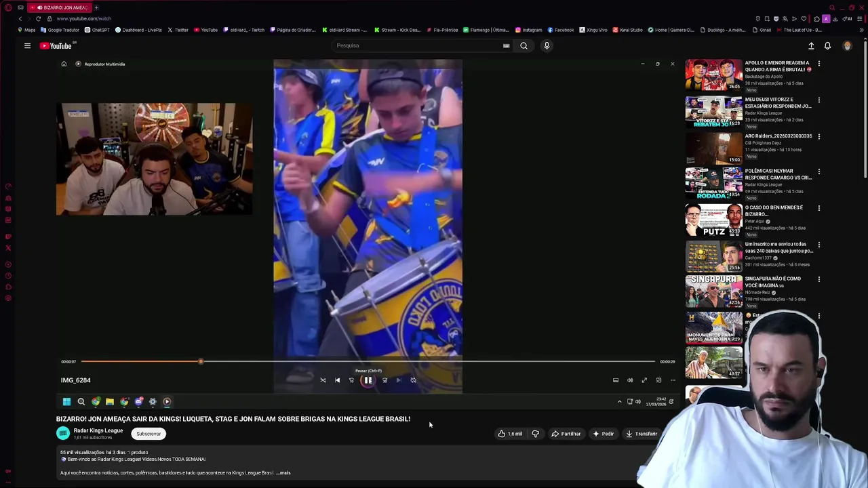Image resolution: width=868 pixels, height=488 pixels.
Task: Open Windows taskbar search in the video
Action: 81,402
